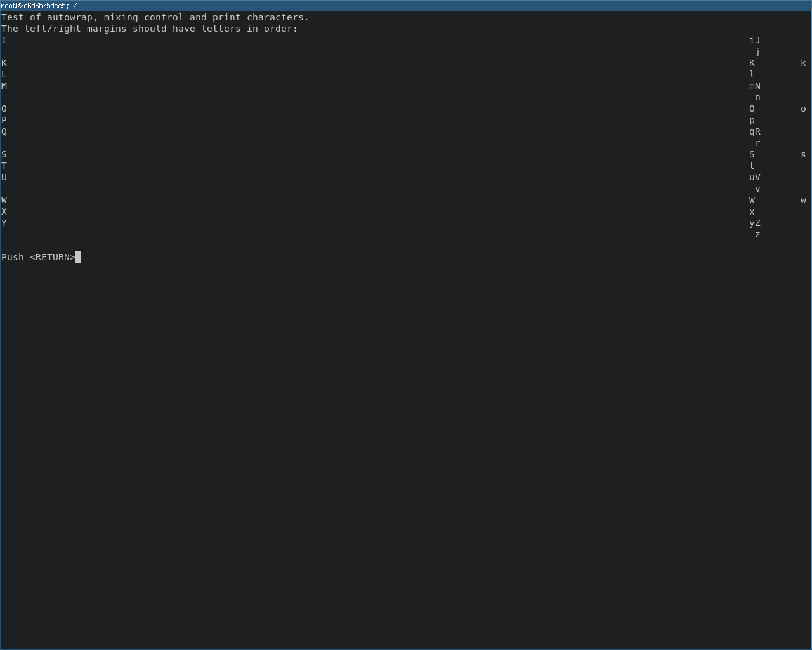Click the lowercase 'x' letter
812x650 pixels.
click(x=752, y=212)
